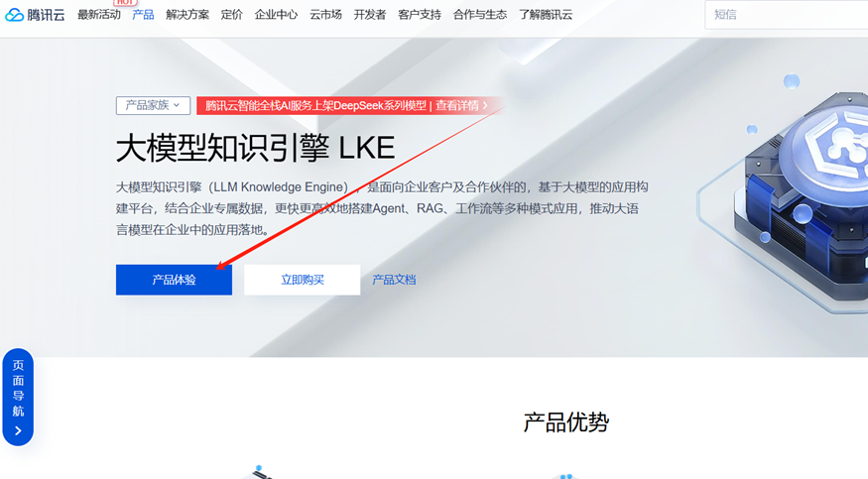Viewport: 868px width, 479px height.
Task: Open the 解决方案 menu
Action: click(x=187, y=15)
